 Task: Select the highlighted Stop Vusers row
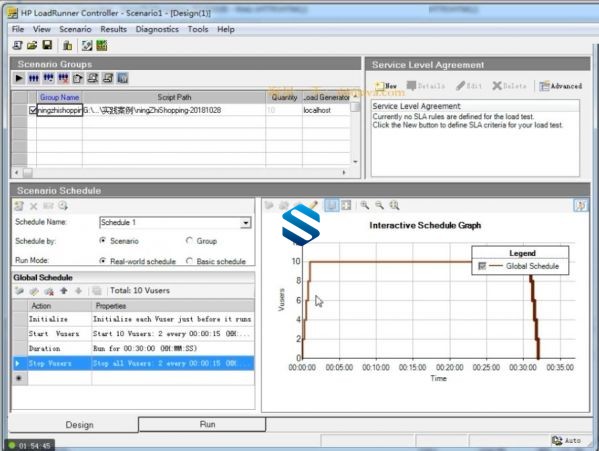pyautogui.click(x=133, y=363)
